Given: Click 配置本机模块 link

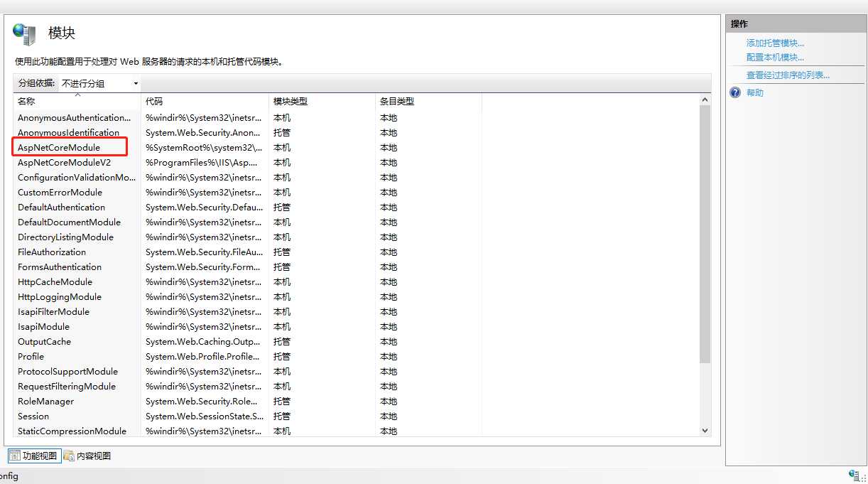Looking at the screenshot, I should click(x=775, y=58).
